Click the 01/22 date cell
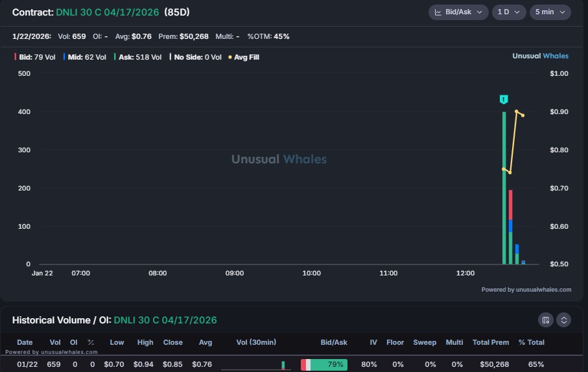588x372 pixels. pos(27,364)
